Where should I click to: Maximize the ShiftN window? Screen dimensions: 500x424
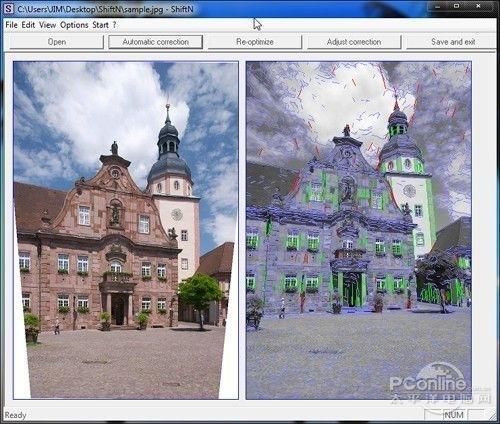click(x=457, y=6)
